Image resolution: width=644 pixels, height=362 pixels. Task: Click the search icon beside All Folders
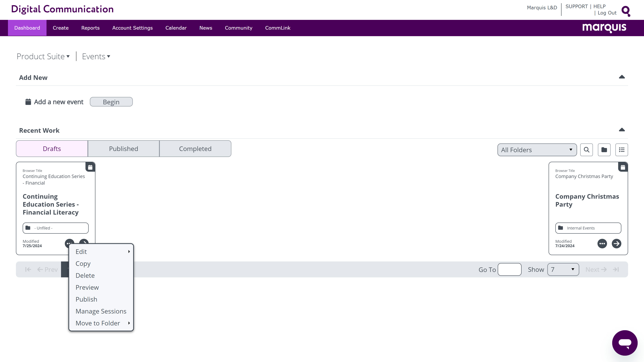586,150
